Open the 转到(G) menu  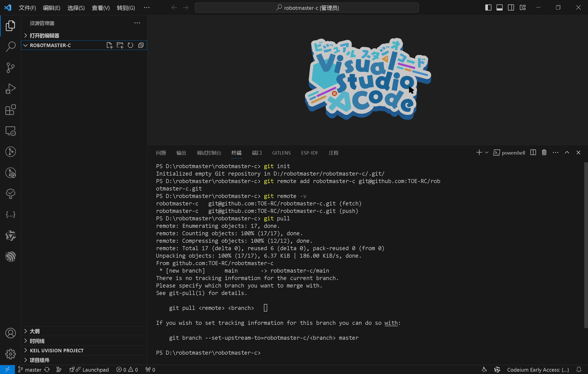pos(126,8)
